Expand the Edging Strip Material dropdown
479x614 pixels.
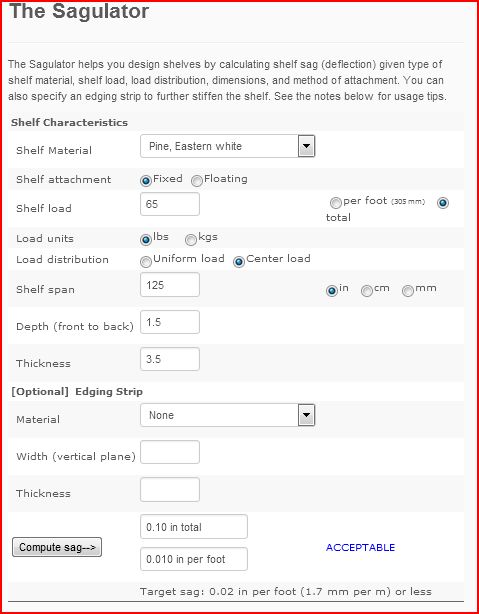(228, 415)
